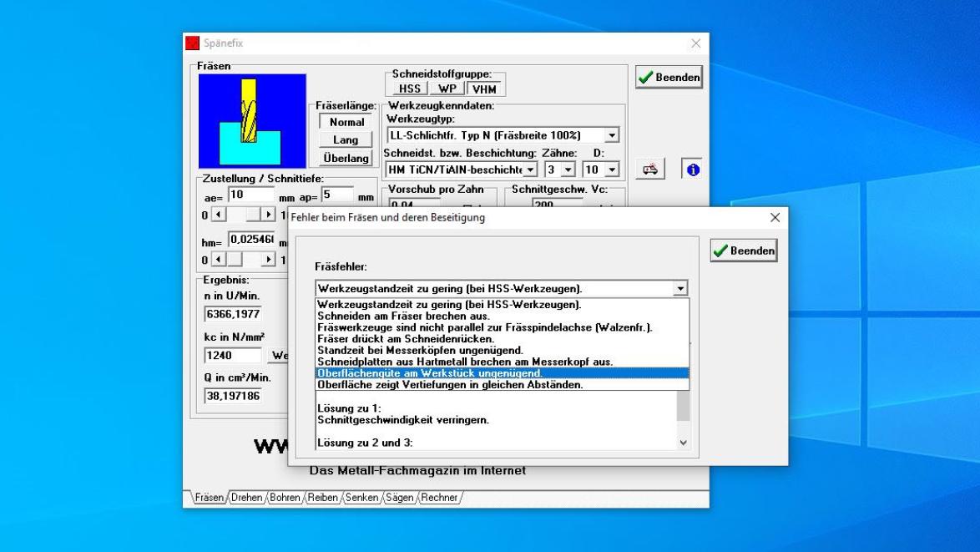Click the hm input field showing 0,02546
The height and width of the screenshot is (552, 980).
(x=251, y=240)
